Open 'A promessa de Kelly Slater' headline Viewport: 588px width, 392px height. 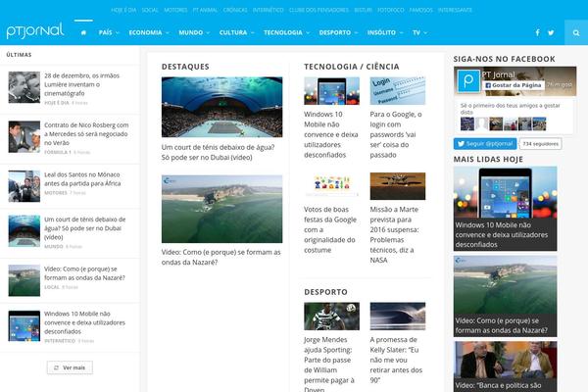click(396, 360)
